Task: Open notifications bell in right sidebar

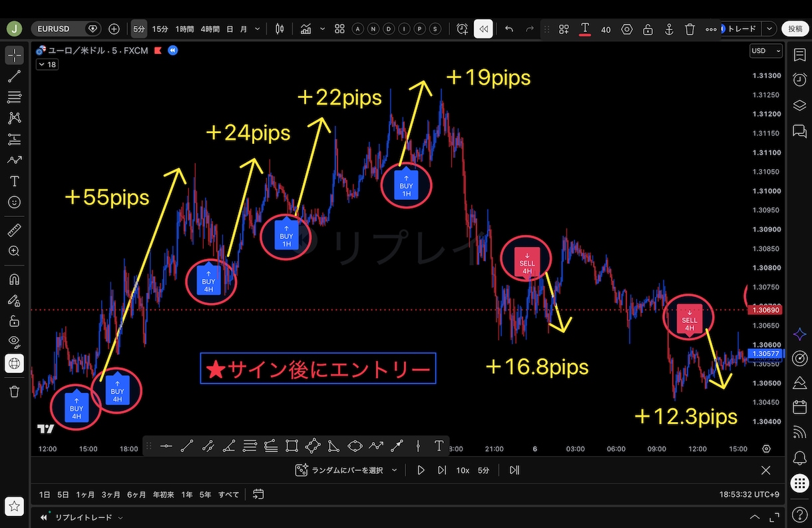Action: 800,457
